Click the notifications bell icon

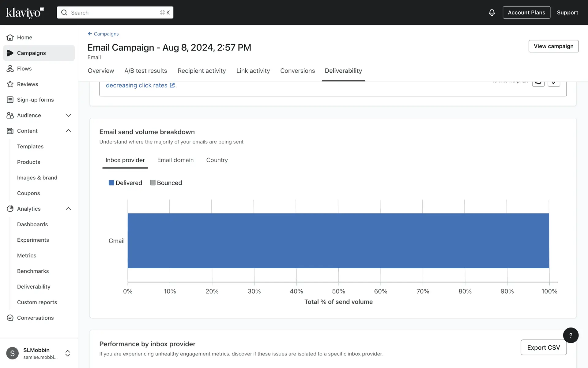pos(492,13)
